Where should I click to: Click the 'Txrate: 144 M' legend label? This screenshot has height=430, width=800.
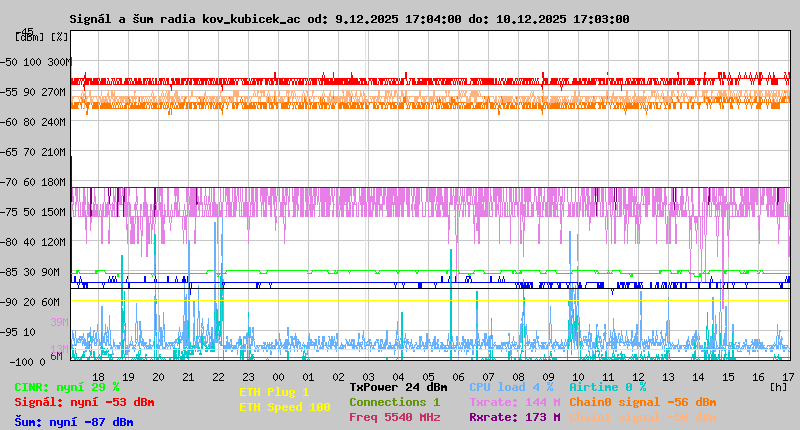[x=515, y=402]
